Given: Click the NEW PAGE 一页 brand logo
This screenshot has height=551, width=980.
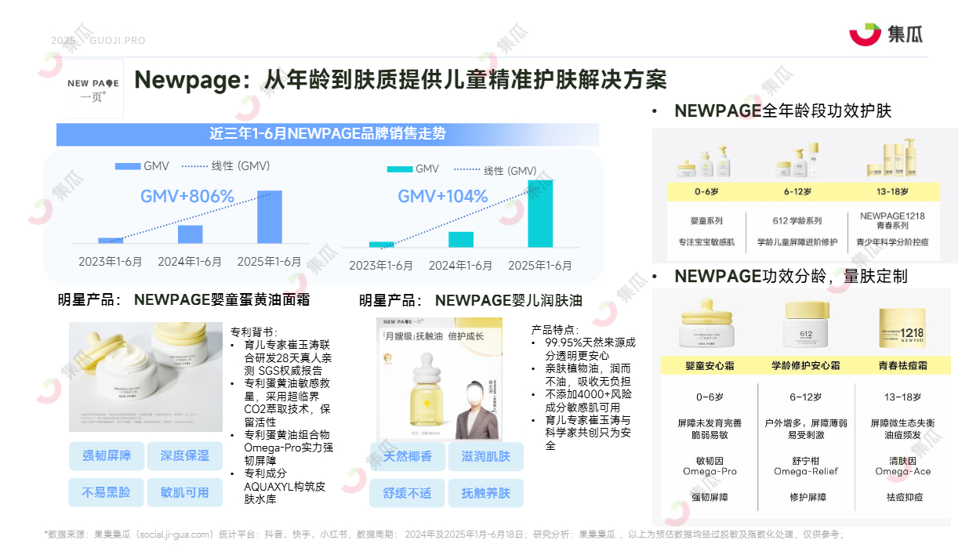Looking at the screenshot, I should tap(94, 89).
